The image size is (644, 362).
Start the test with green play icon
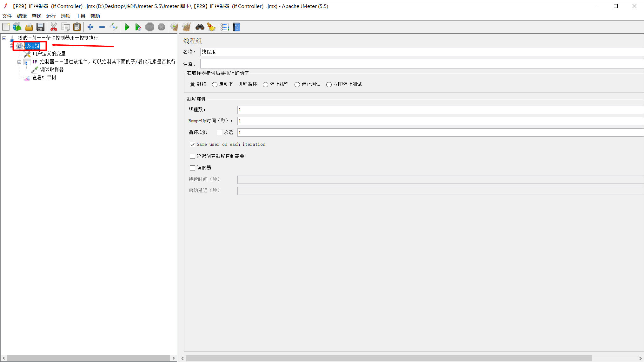coord(127,27)
